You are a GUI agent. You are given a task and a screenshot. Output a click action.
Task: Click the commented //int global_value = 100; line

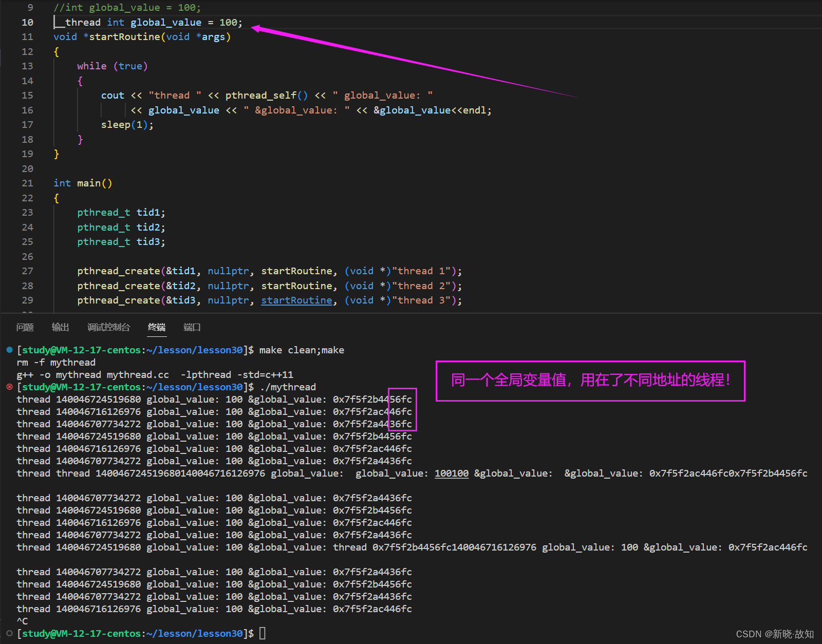127,8
